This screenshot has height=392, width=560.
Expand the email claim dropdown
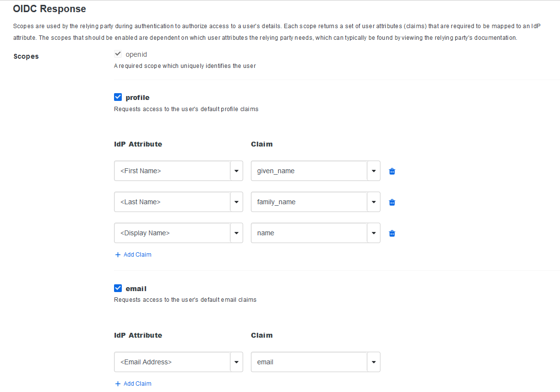point(374,362)
